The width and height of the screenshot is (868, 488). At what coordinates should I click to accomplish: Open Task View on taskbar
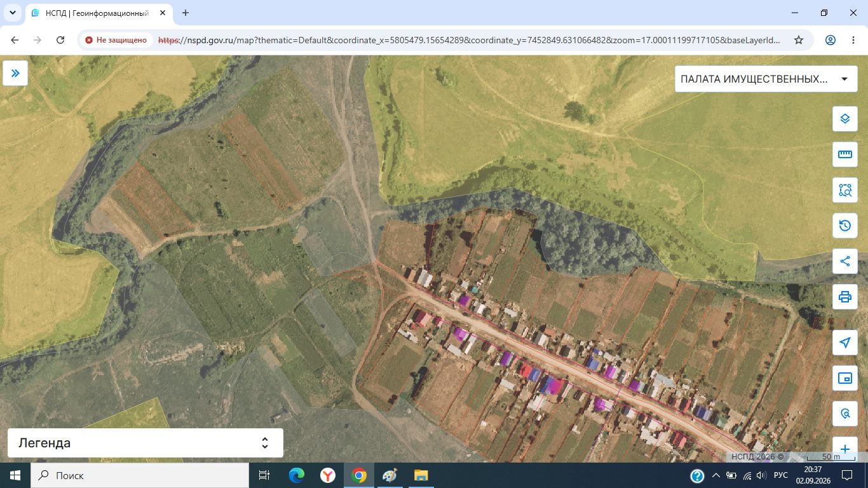(264, 475)
